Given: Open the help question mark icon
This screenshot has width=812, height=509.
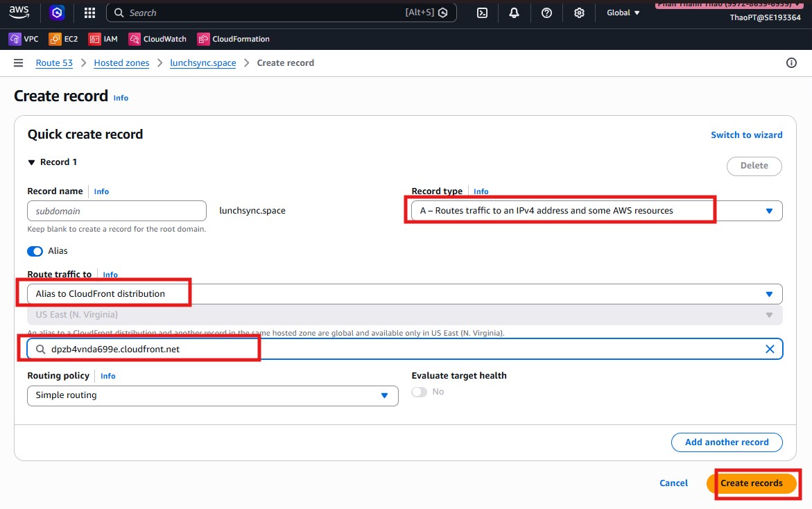Looking at the screenshot, I should [546, 12].
